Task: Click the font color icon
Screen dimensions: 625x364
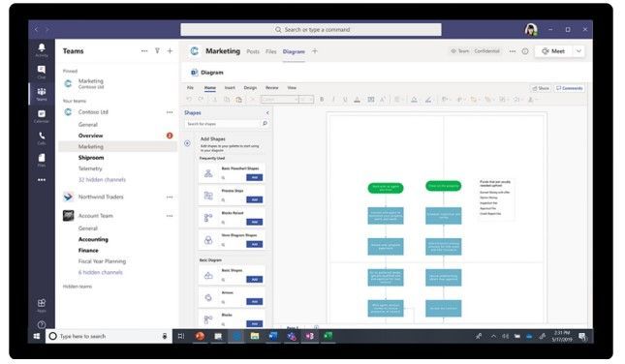Action: tap(358, 99)
